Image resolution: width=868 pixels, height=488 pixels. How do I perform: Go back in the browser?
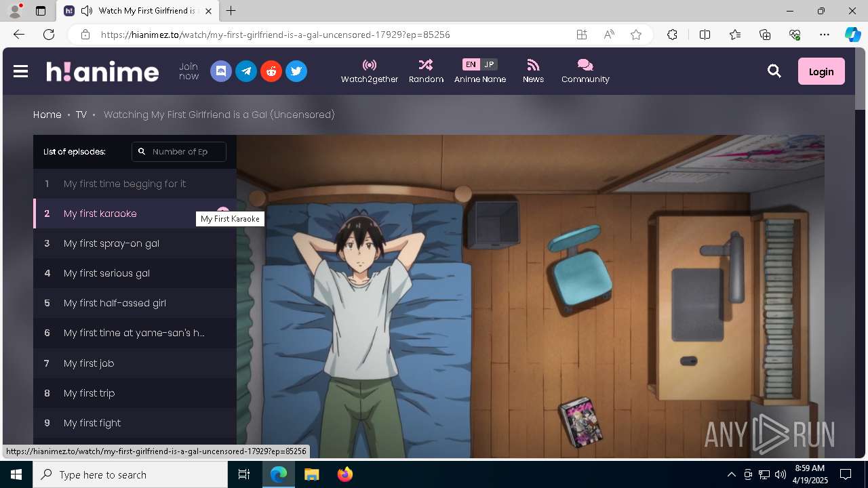click(19, 35)
